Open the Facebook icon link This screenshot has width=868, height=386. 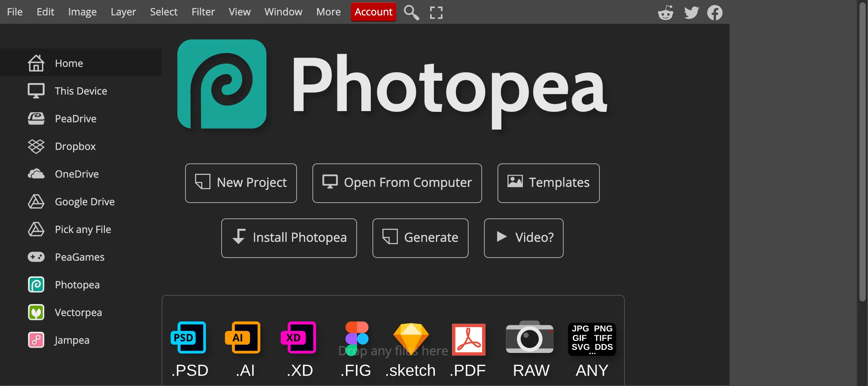click(715, 13)
